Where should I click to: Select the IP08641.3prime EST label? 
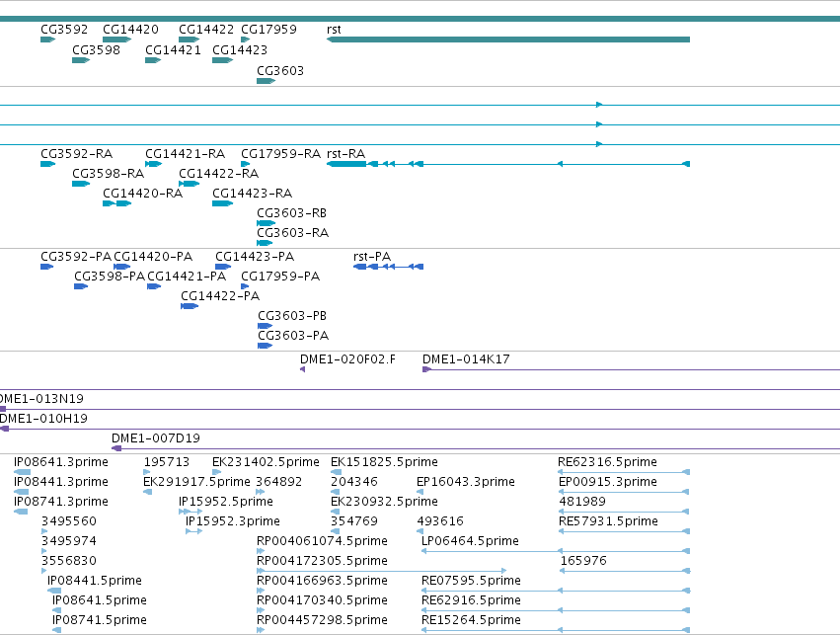click(61, 462)
